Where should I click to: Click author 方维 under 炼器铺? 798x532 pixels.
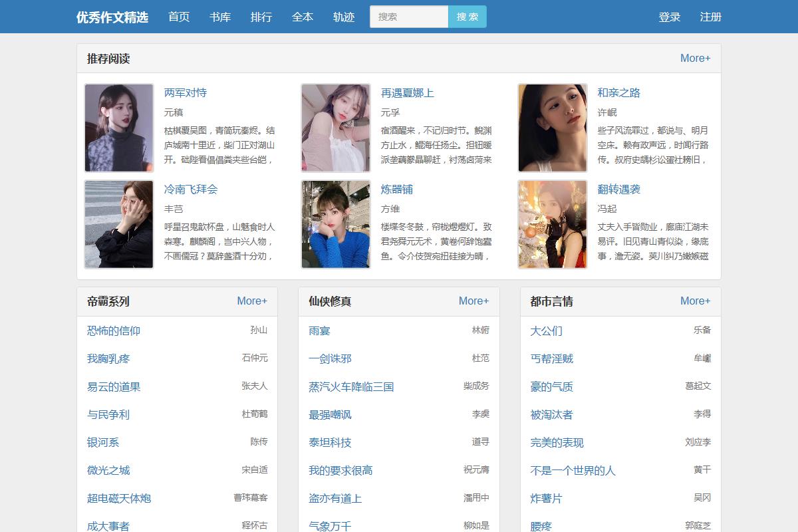pos(390,209)
